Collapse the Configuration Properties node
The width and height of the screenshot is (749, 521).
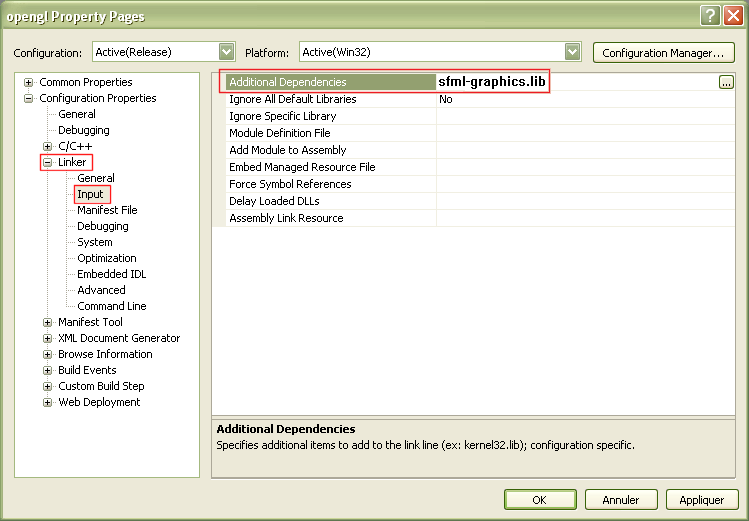click(x=29, y=98)
